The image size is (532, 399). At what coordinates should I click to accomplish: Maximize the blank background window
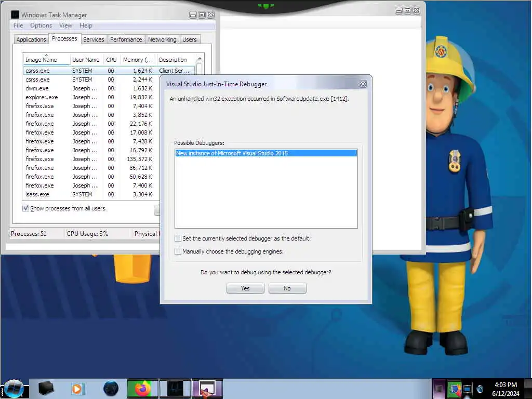[x=407, y=10]
